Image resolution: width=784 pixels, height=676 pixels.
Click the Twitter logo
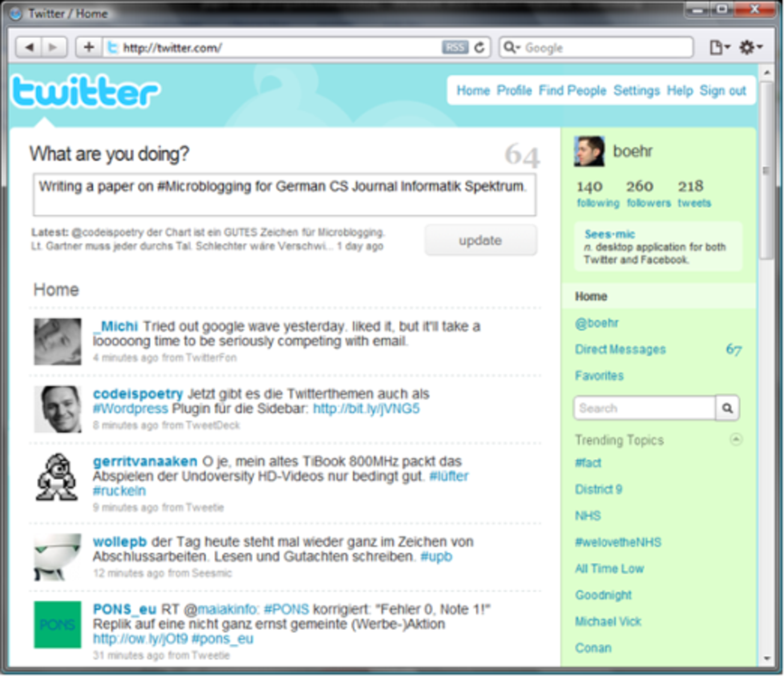click(x=85, y=91)
